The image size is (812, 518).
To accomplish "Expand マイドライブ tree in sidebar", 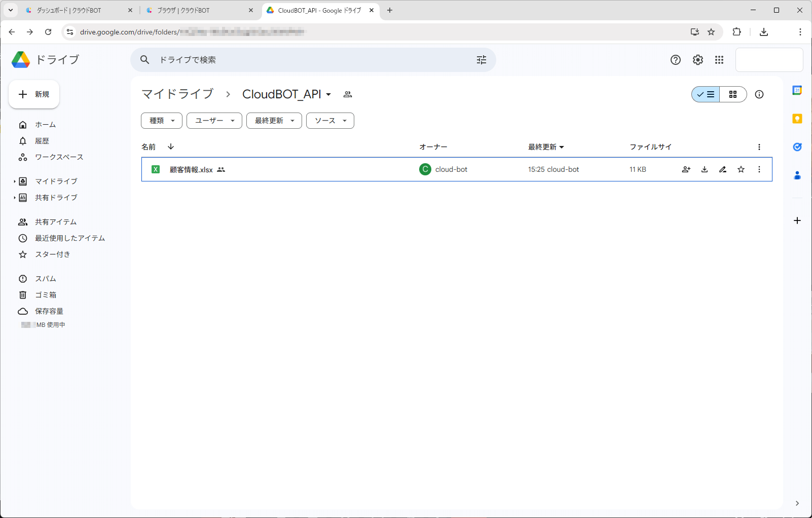I will coord(14,181).
